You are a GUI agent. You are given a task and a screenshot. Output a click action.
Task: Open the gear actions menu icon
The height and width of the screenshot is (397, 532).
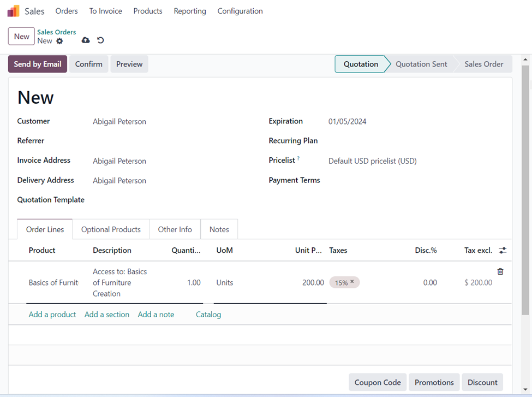[59, 41]
